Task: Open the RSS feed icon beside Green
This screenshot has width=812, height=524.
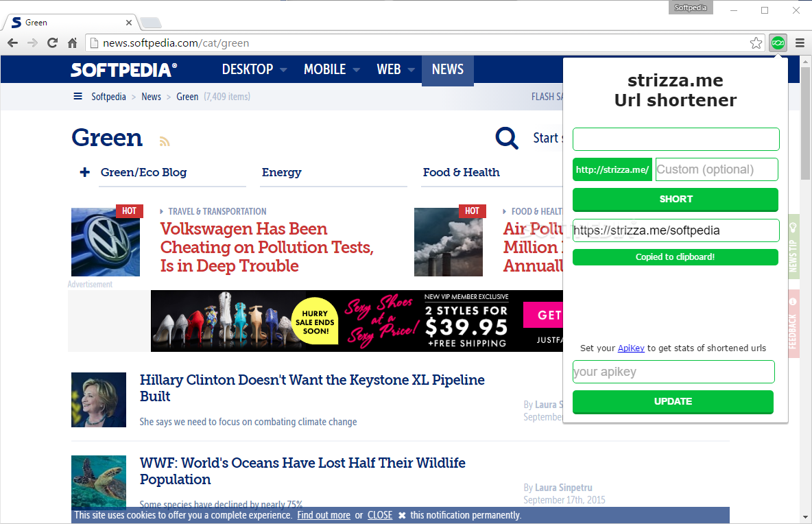Action: [164, 141]
